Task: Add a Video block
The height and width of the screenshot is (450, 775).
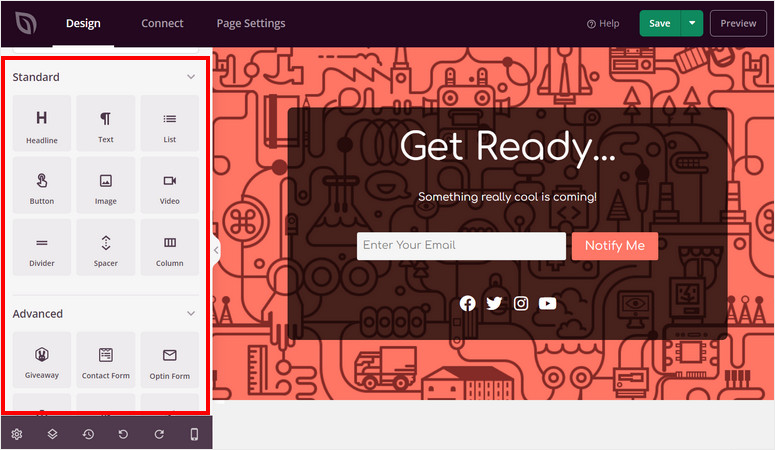Action: 170,185
